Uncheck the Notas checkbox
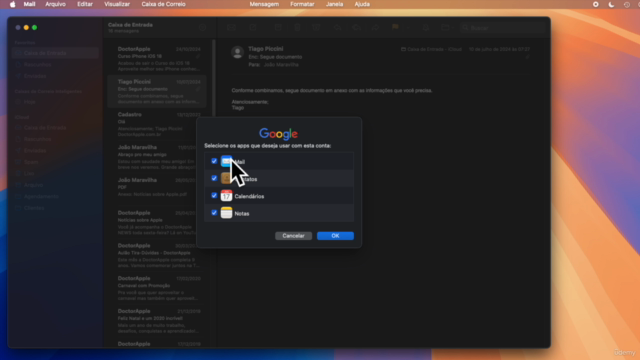 [214, 213]
